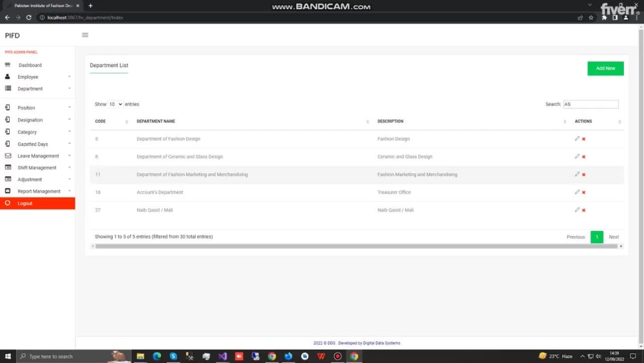Sort by the Code column

click(111, 121)
